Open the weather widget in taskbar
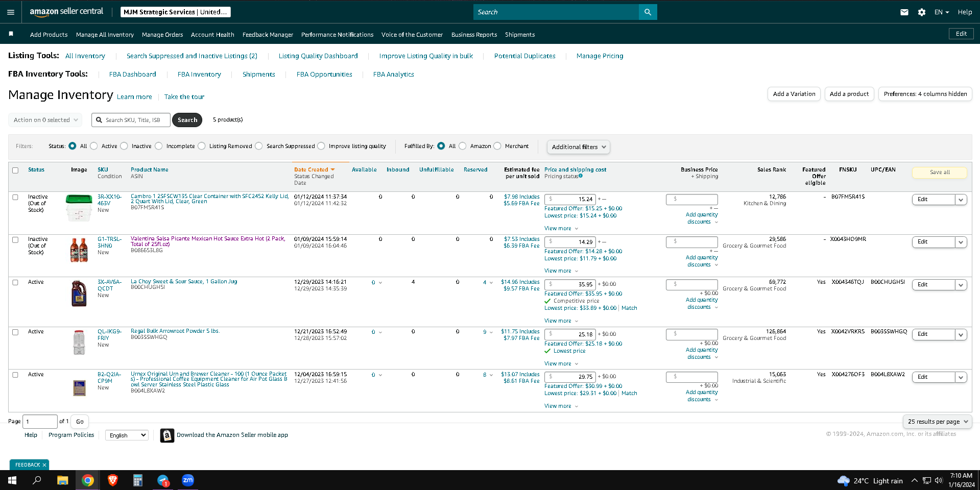 point(870,481)
